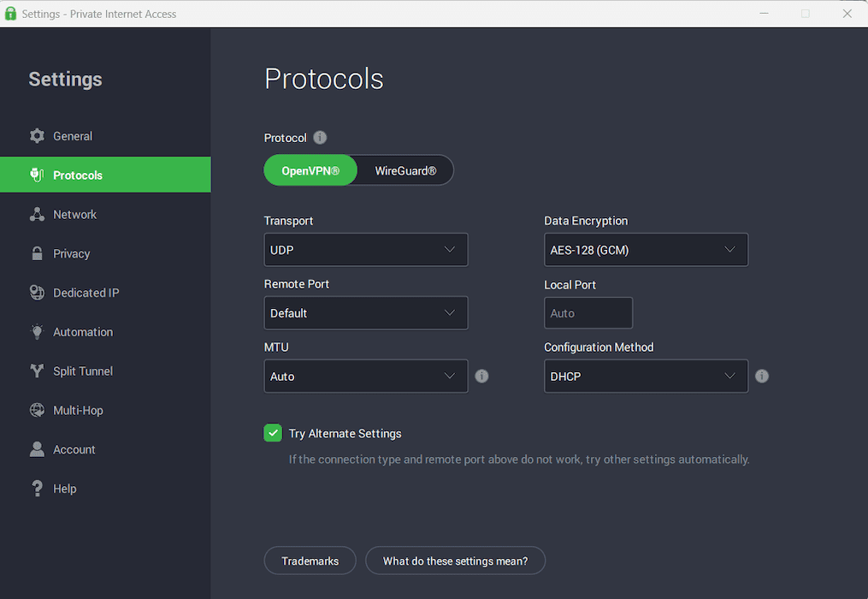Open the Transport dropdown
Viewport: 868px width, 599px height.
click(x=365, y=249)
